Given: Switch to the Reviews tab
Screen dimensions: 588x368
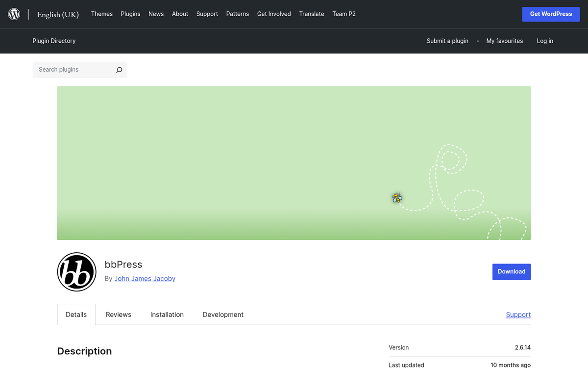Looking at the screenshot, I should tap(118, 314).
